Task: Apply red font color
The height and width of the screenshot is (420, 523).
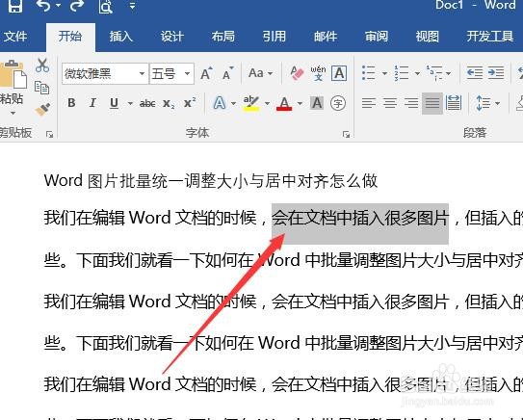Action: [x=284, y=103]
